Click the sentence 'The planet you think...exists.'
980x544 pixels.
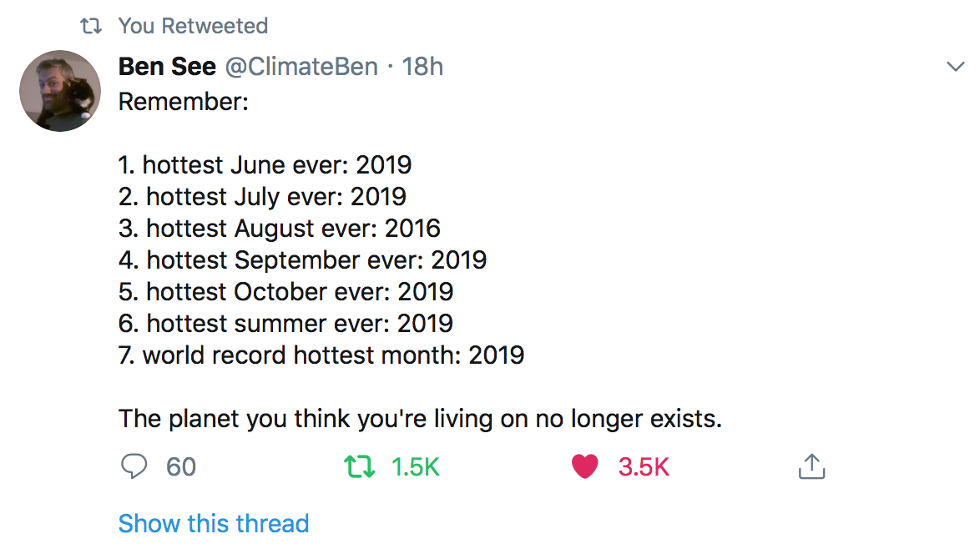(420, 418)
